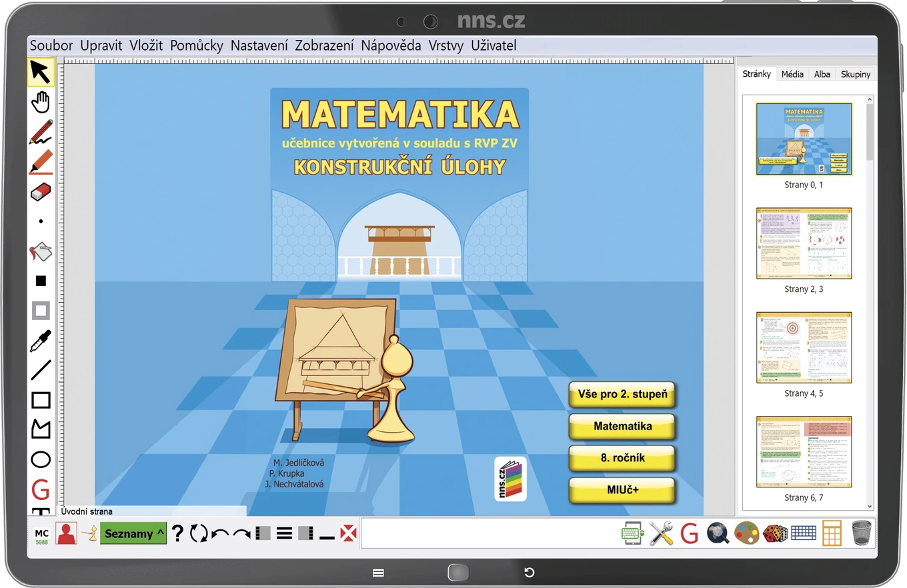Click the Vše pro 2. stupeň button
This screenshot has width=907, height=588.
coord(622,394)
